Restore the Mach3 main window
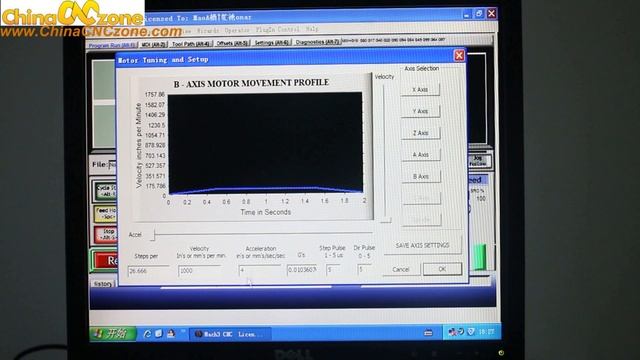Image resolution: width=640 pixels, height=360 pixels. click(x=479, y=14)
